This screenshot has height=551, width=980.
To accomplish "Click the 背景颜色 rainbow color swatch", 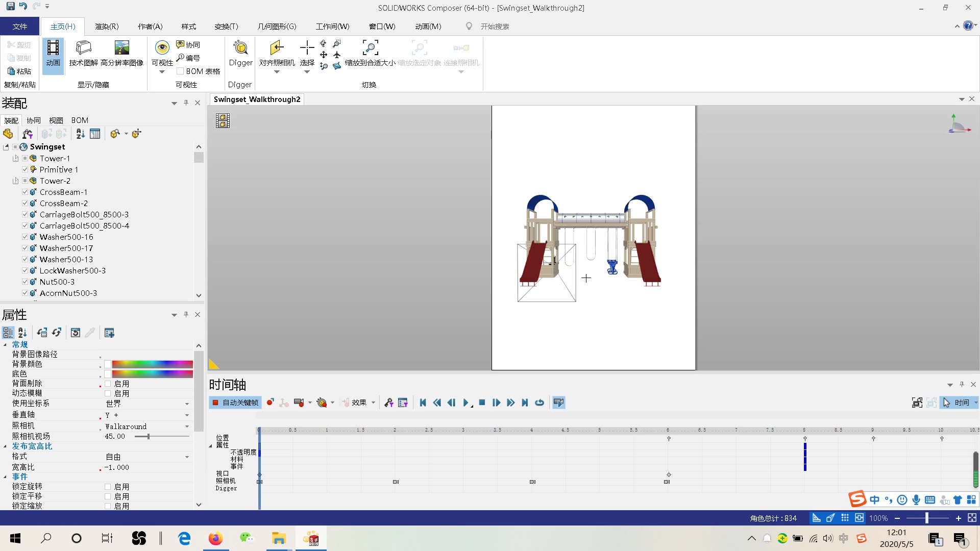I will click(152, 364).
